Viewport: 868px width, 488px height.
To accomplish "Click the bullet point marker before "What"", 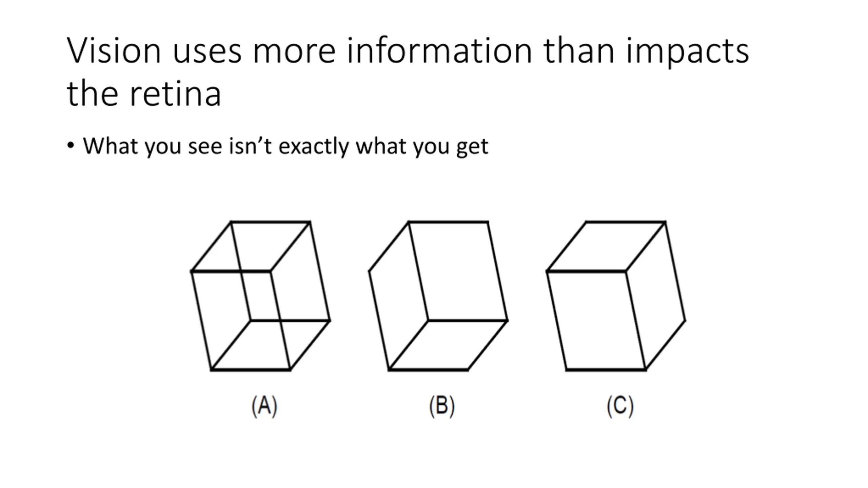I will (71, 146).
